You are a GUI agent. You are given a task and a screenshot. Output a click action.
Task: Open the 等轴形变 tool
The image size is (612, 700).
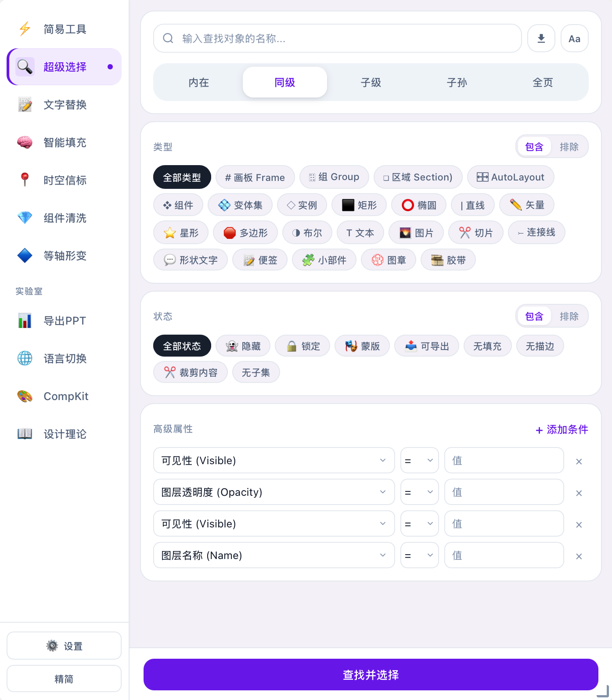tap(64, 256)
